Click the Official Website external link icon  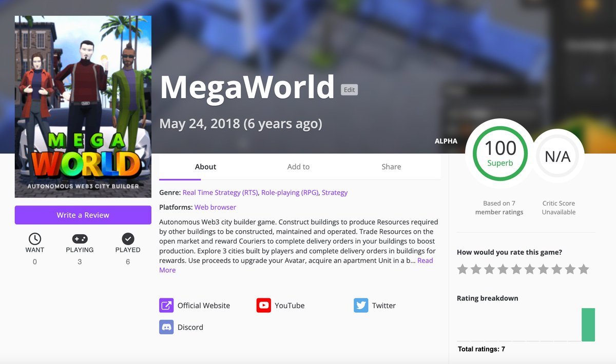(166, 305)
